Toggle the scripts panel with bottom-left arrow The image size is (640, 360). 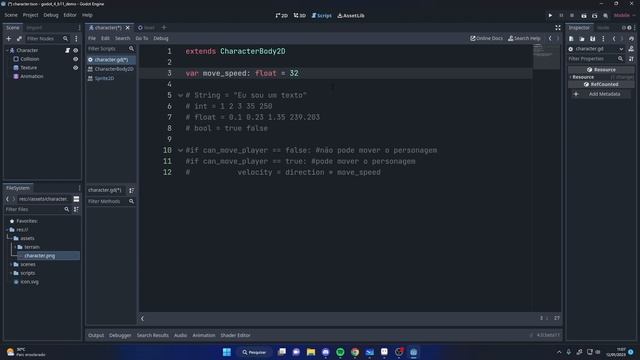pyautogui.click(x=142, y=319)
